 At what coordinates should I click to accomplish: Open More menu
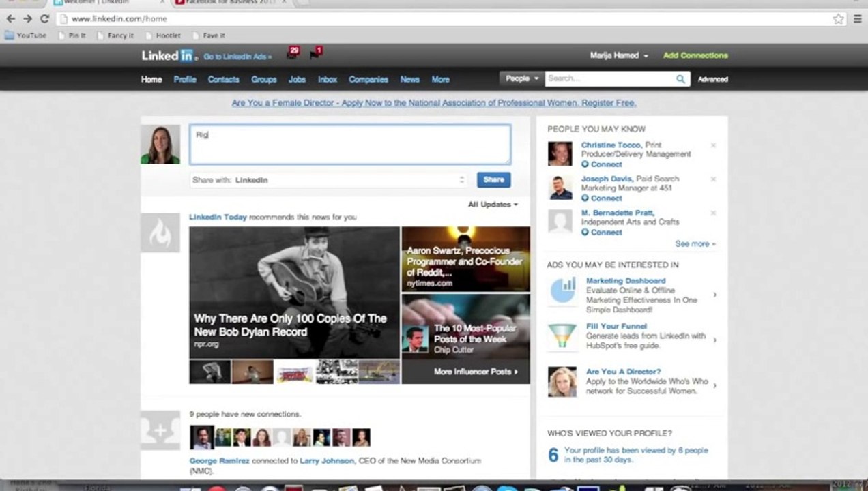tap(440, 79)
